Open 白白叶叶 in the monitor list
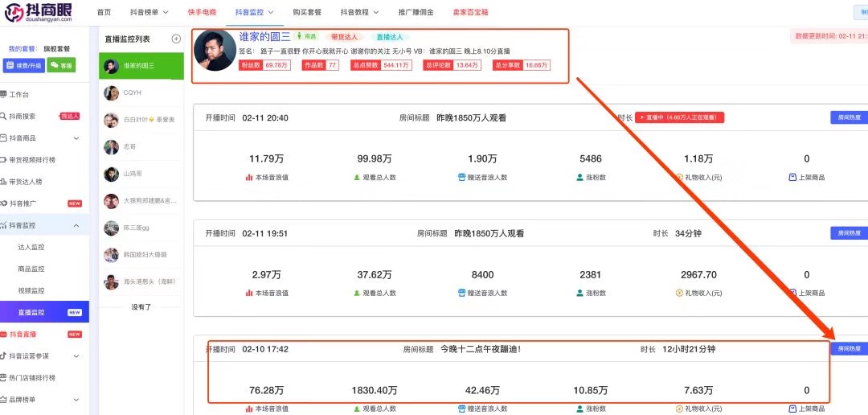This screenshot has width=868, height=415. point(141,120)
